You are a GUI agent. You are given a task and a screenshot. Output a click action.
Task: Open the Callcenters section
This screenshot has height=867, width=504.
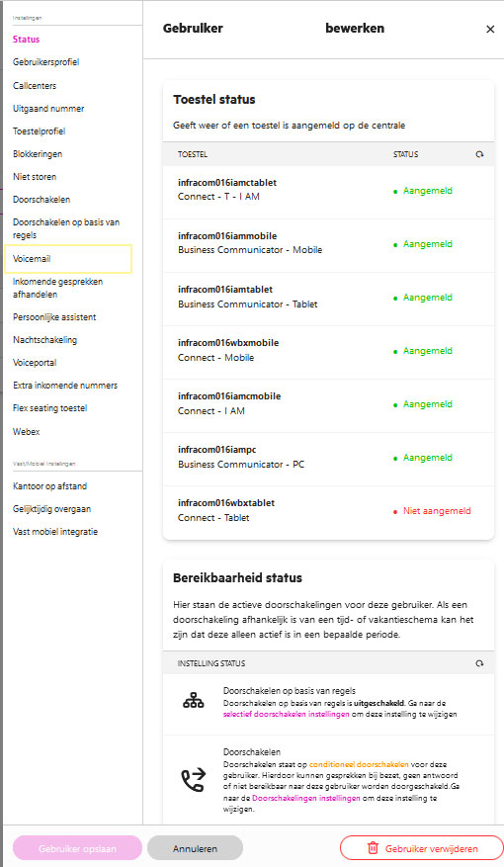pyautogui.click(x=35, y=86)
